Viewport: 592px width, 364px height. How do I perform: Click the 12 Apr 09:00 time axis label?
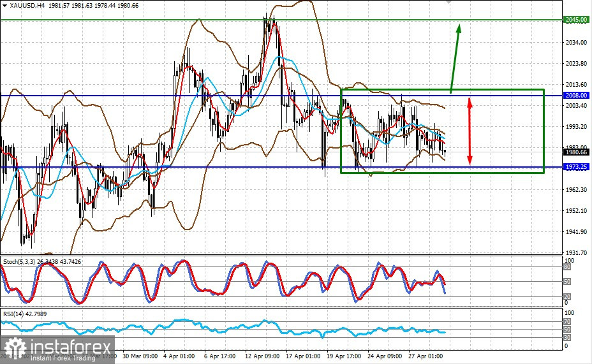[x=262, y=356]
